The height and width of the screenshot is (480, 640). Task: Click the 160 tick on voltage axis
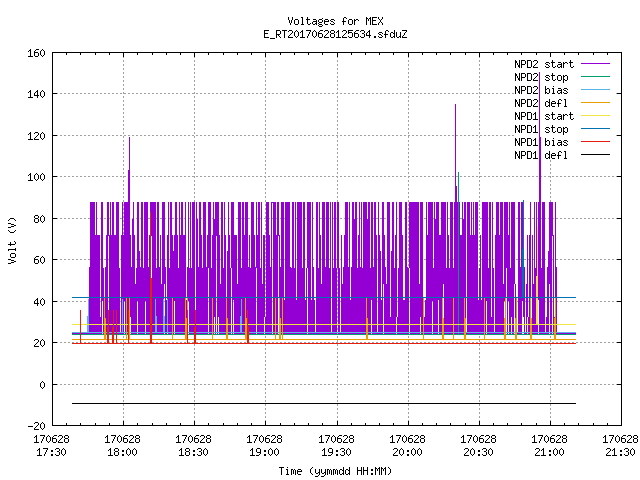(x=36, y=53)
